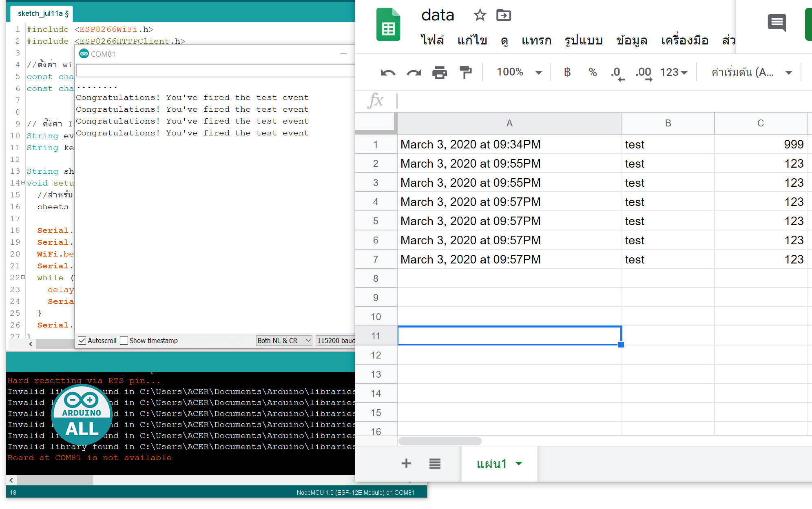The image size is (812, 509).
Task: Select cell with value 999
Action: pos(761,144)
